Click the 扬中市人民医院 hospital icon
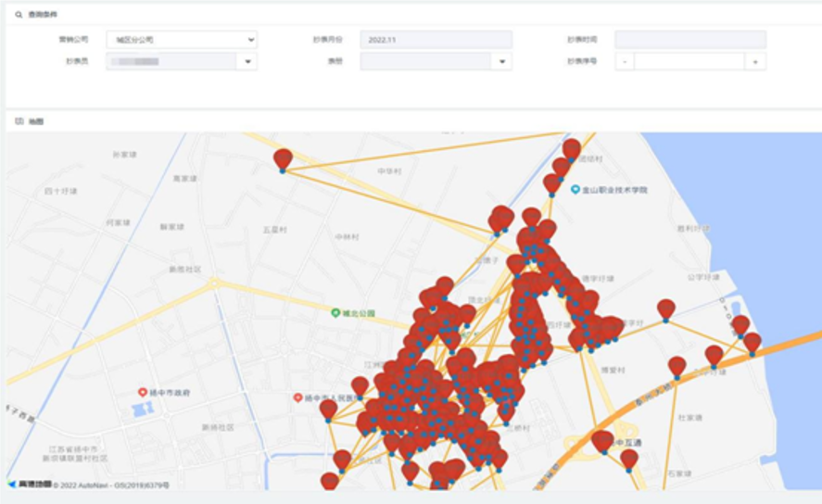This screenshot has height=504, width=822. (297, 397)
